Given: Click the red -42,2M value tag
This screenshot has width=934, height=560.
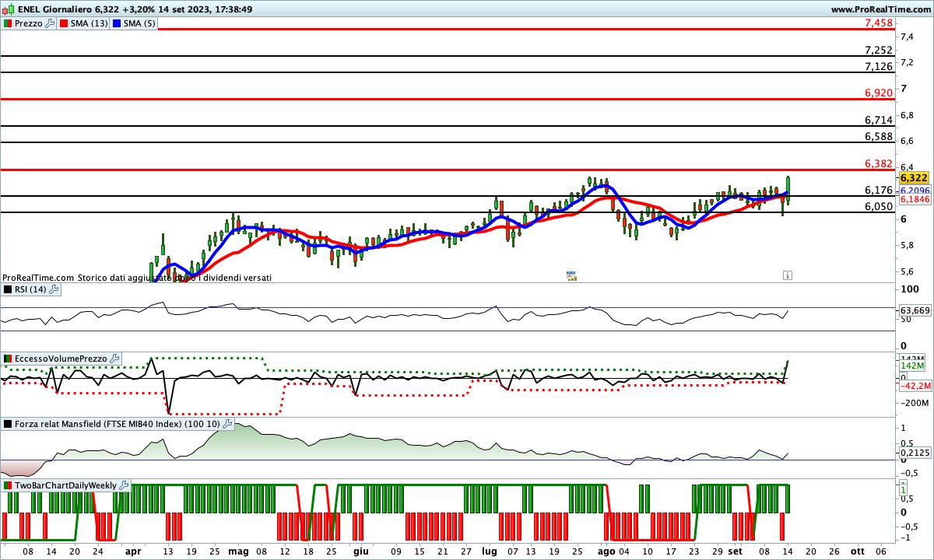Looking at the screenshot, I should (x=916, y=385).
